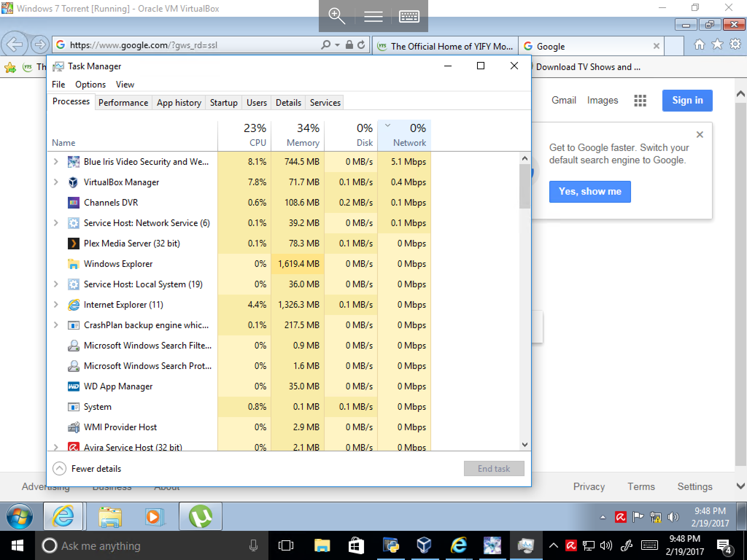Screen dimensions: 747x560
Task: Click the VirtualBox keyboard toolbar icon
Action: [409, 16]
